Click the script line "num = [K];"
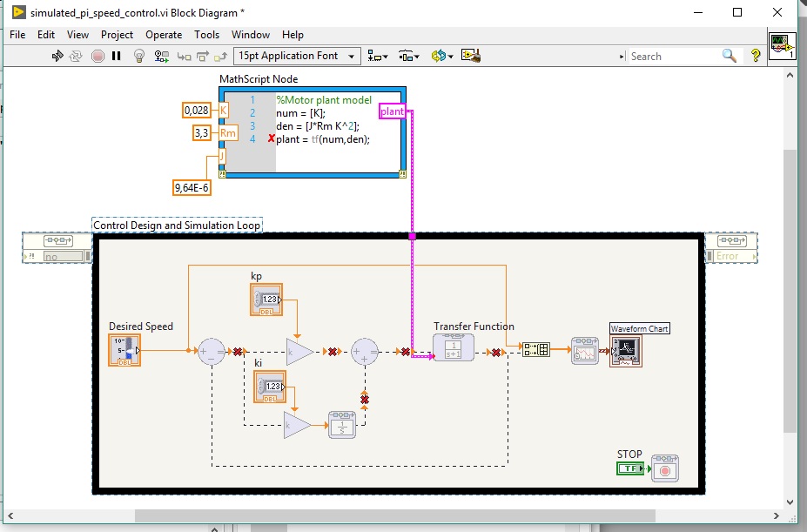Viewport: 807px width, 532px height. [300, 113]
